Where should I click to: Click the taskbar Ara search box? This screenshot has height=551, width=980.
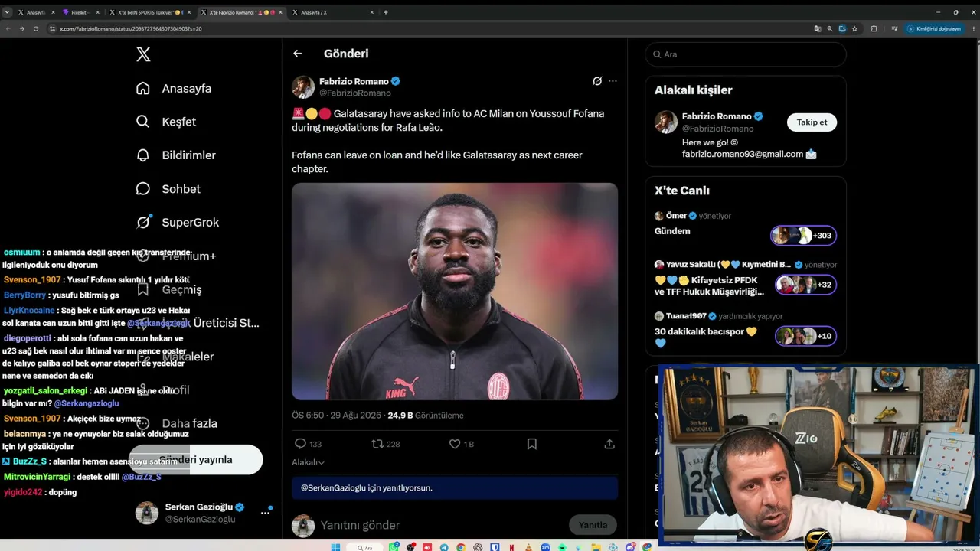click(x=366, y=547)
